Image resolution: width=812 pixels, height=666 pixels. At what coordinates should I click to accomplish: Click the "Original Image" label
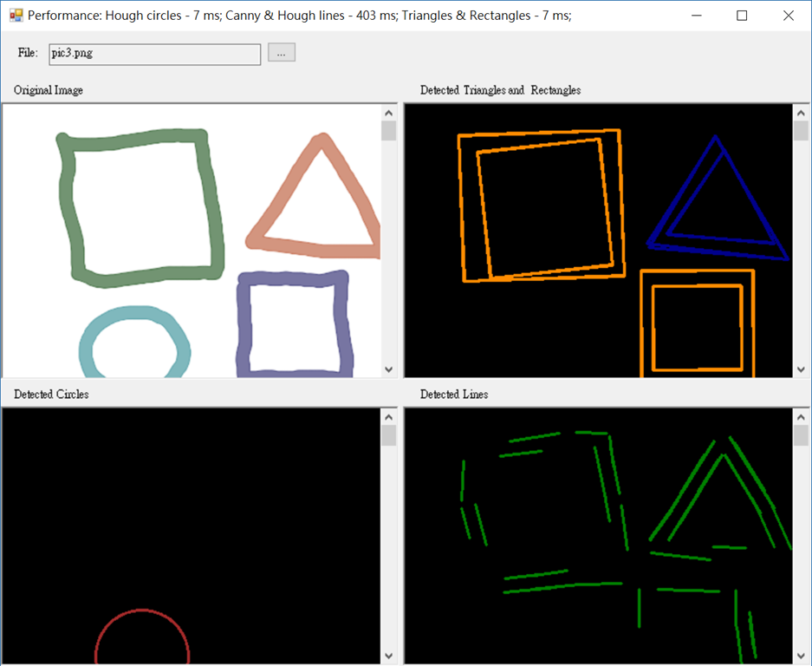pos(49,90)
